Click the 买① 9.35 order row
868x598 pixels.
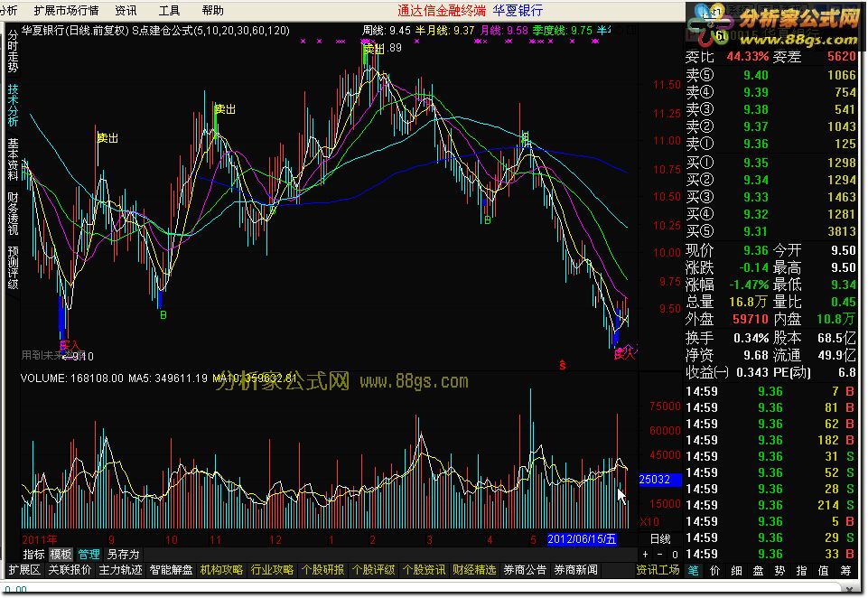[770, 163]
